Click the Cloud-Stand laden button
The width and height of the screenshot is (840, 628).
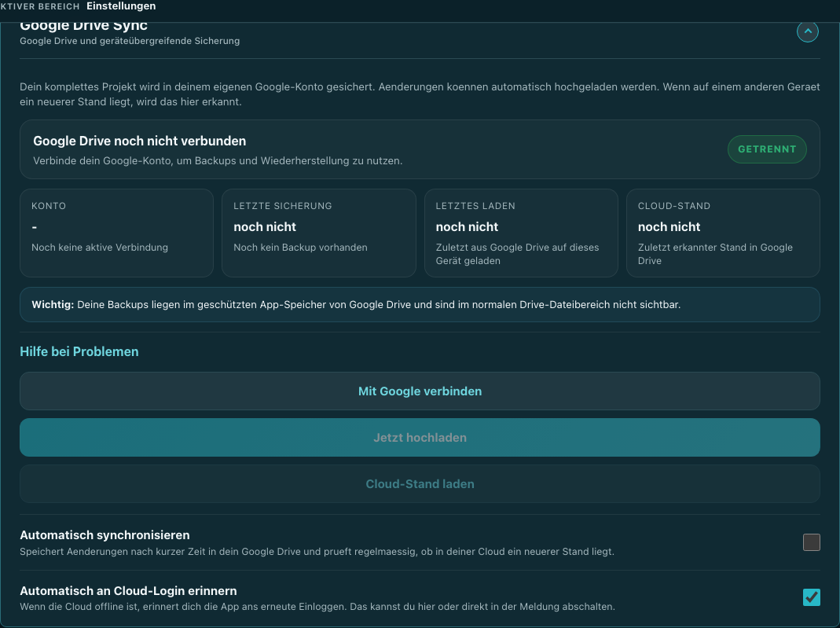(x=420, y=484)
